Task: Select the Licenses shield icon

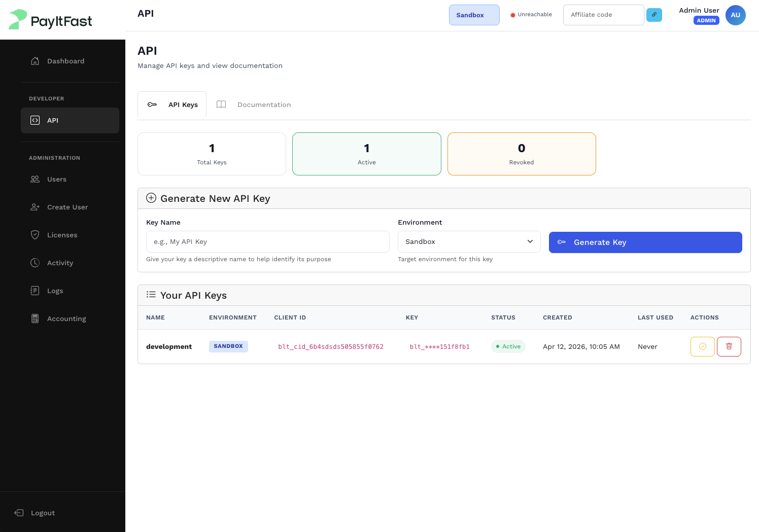Action: 34,235
